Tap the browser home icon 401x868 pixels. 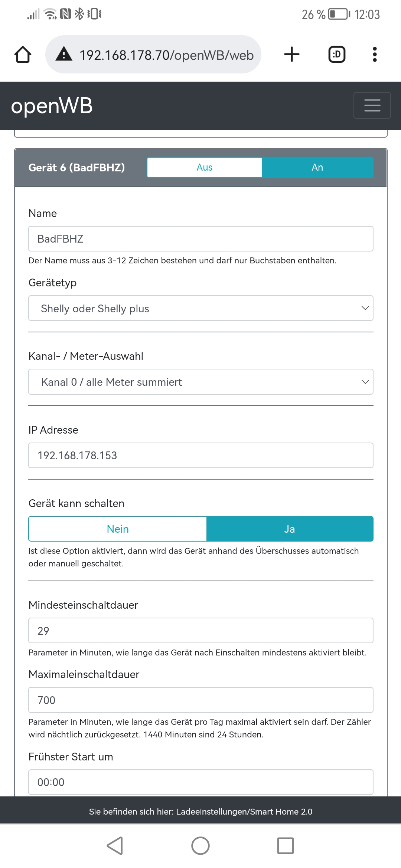click(23, 55)
